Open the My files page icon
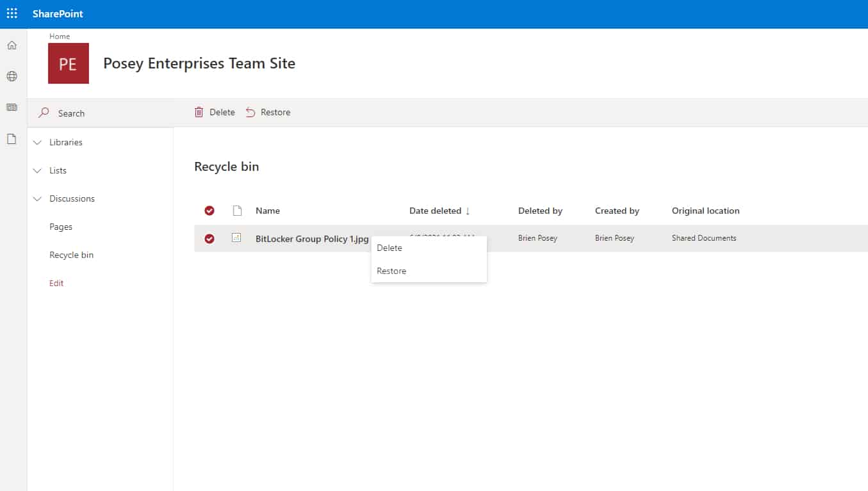This screenshot has height=491, width=868. coord(12,139)
